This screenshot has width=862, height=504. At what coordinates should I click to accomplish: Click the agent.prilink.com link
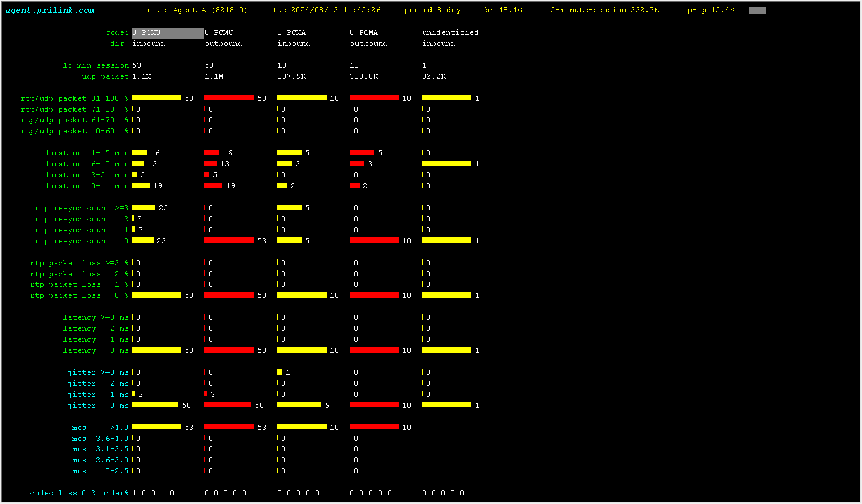50,10
